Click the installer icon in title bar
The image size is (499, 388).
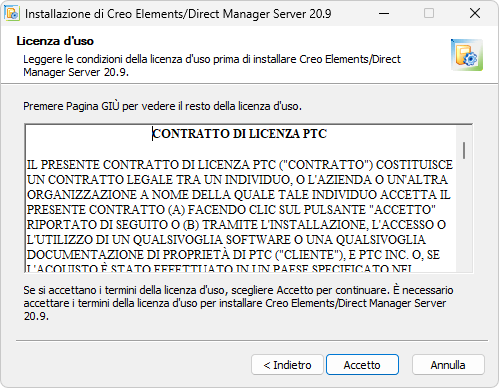pyautogui.click(x=12, y=14)
